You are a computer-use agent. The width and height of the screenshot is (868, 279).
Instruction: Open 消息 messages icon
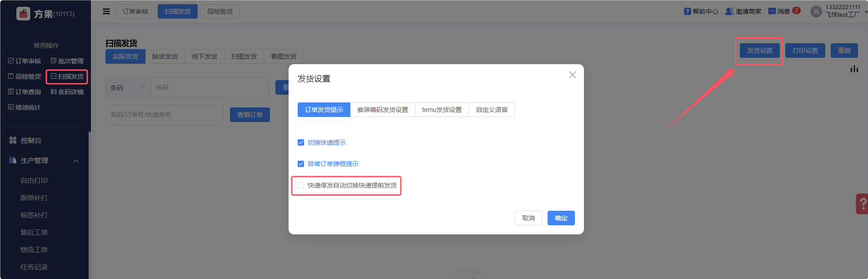click(x=772, y=11)
